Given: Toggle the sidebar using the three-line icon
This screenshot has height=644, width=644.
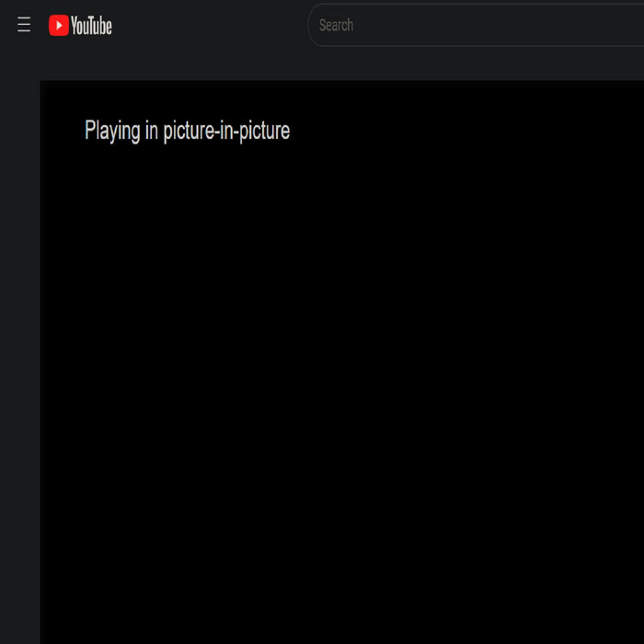Looking at the screenshot, I should point(24,26).
